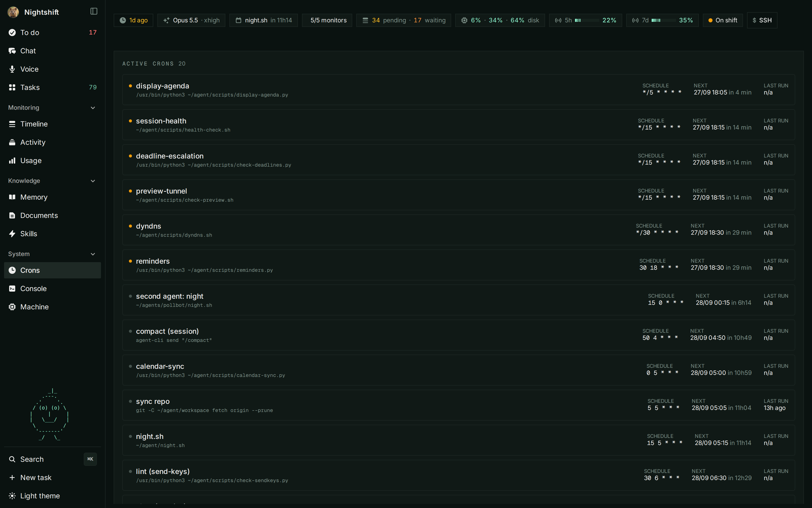Open the reminders cron row
This screenshot has height=508, width=812.
coord(458,265)
